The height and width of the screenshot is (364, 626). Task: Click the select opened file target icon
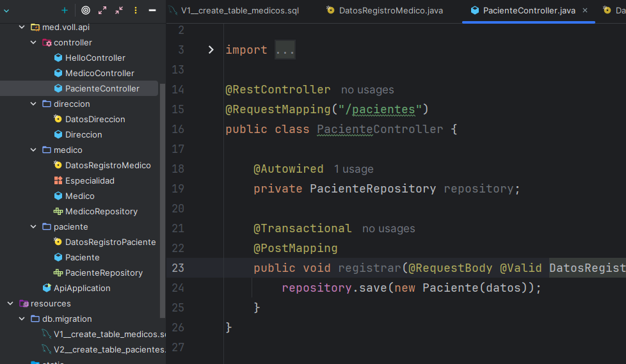pyautogui.click(x=85, y=10)
